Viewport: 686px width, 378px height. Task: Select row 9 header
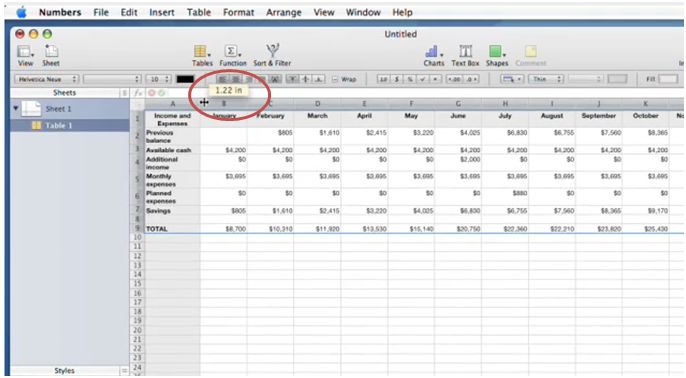point(137,228)
